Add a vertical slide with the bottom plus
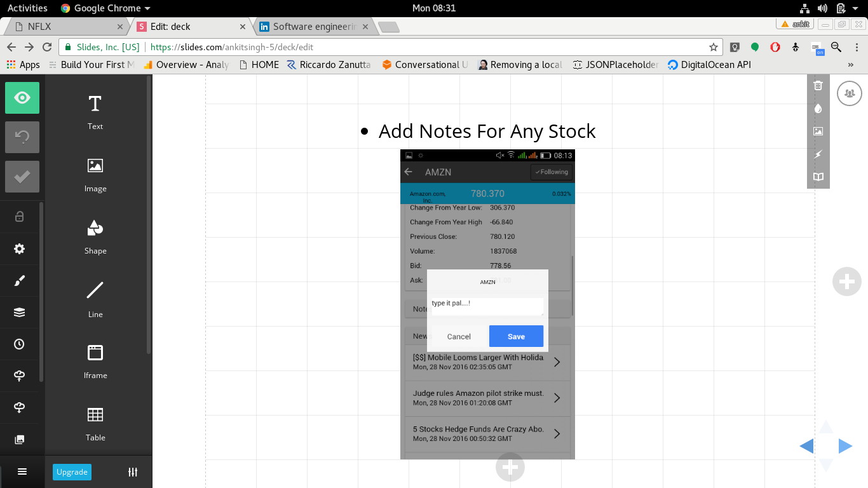Image resolution: width=868 pixels, height=488 pixels. [x=510, y=468]
